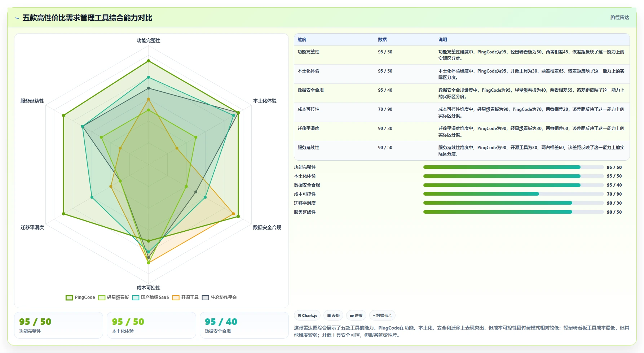Open the 数据安全合规 95 / 40 data card

[x=244, y=325]
